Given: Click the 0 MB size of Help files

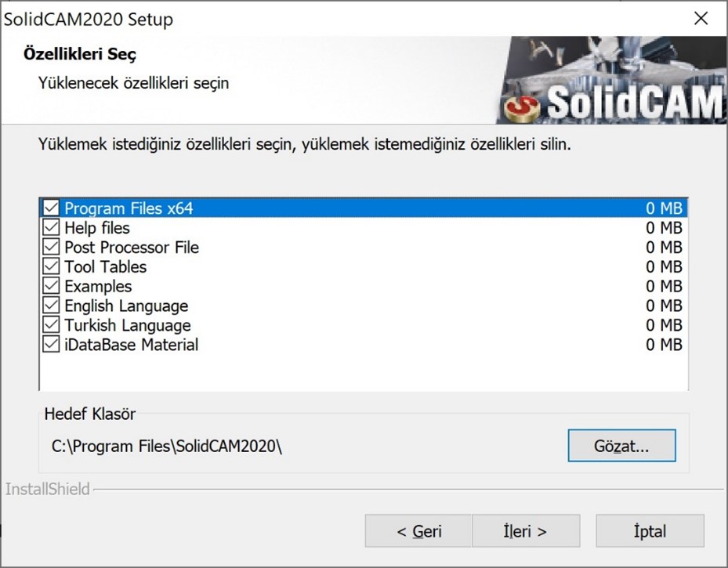Looking at the screenshot, I should click(664, 228).
